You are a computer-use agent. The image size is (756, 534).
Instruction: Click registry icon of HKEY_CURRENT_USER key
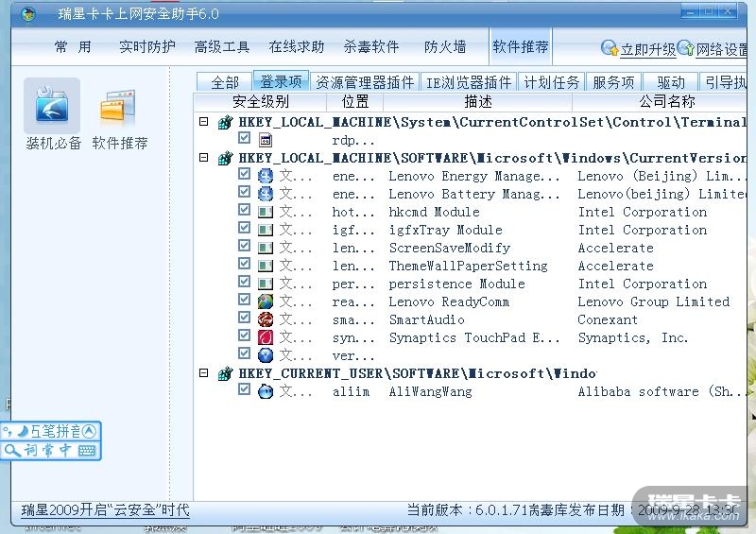(225, 373)
